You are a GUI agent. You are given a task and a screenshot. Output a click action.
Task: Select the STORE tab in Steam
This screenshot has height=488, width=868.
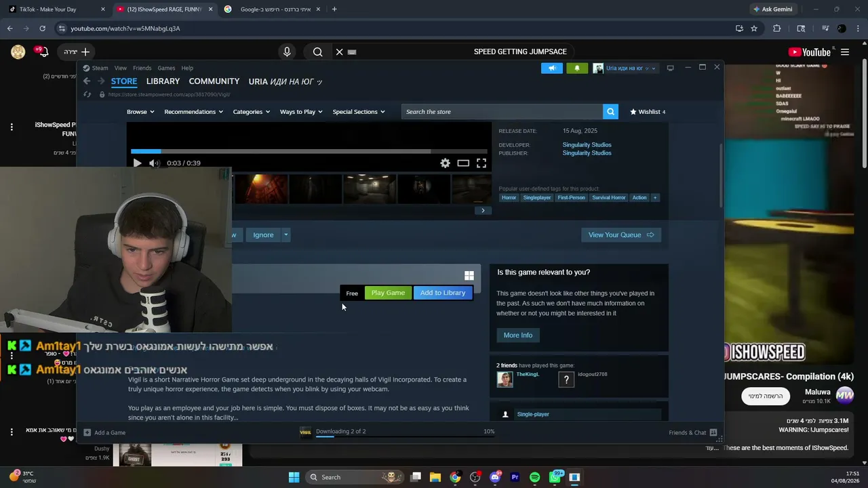tap(124, 81)
